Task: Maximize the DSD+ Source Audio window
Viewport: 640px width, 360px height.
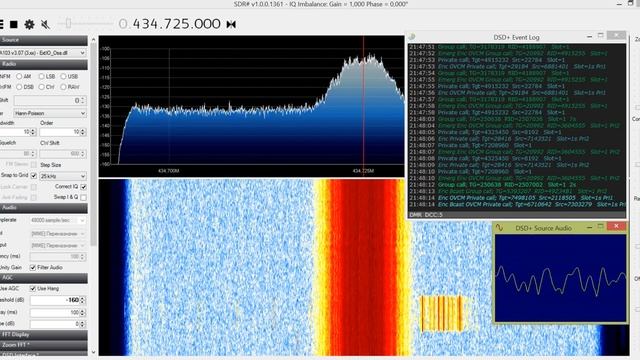Action: coord(600,227)
